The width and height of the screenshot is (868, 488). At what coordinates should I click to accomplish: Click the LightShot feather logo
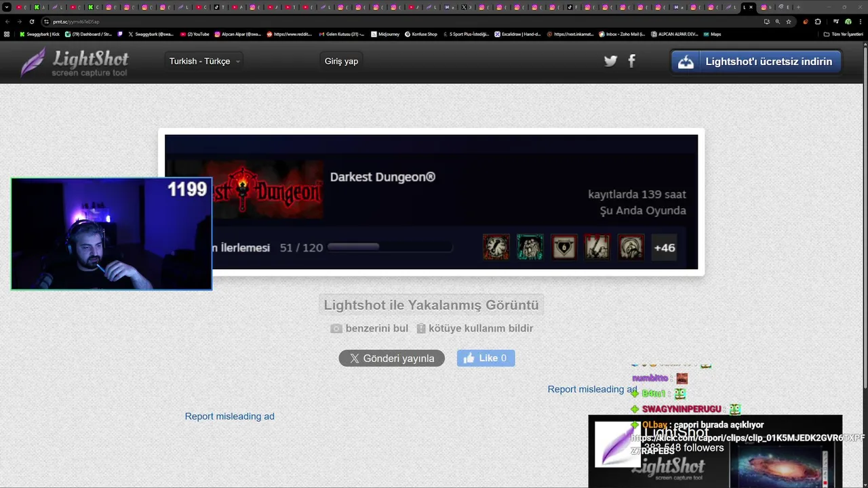click(x=75, y=62)
